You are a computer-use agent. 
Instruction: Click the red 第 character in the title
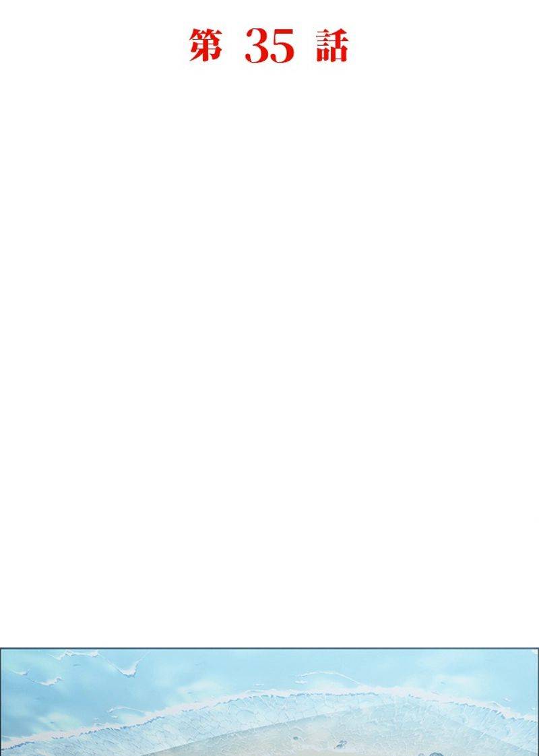click(x=205, y=45)
